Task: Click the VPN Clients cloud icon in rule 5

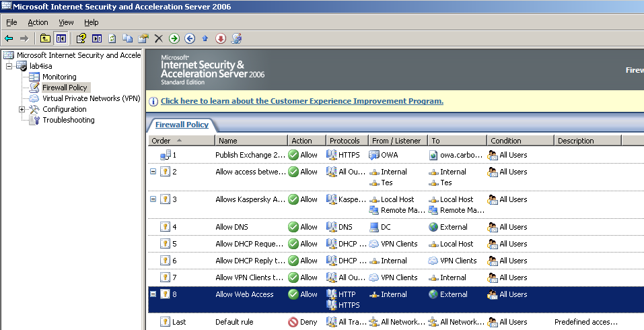Action: pyautogui.click(x=373, y=244)
